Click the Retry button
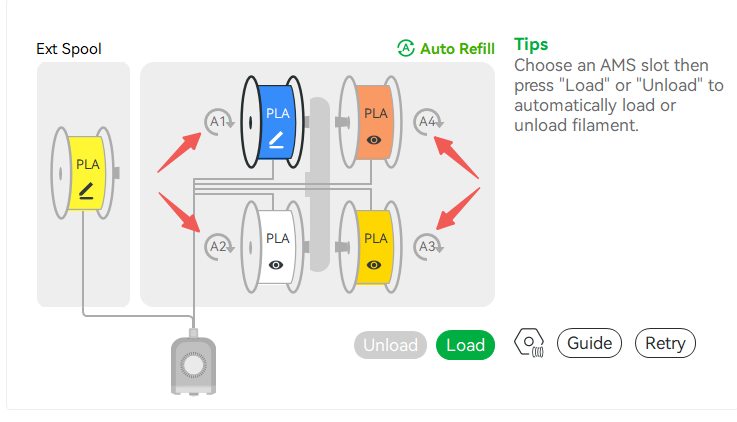Screen dimensions: 737x422 point(665,343)
